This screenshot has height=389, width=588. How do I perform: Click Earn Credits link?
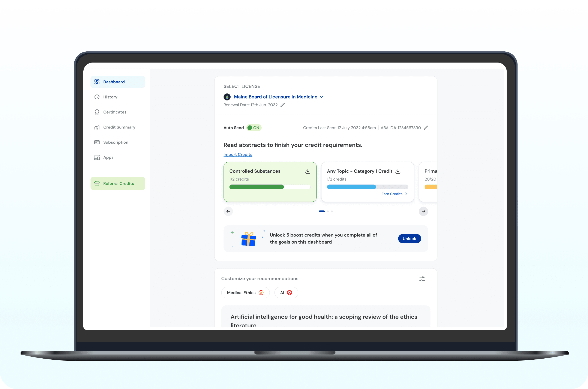point(394,194)
